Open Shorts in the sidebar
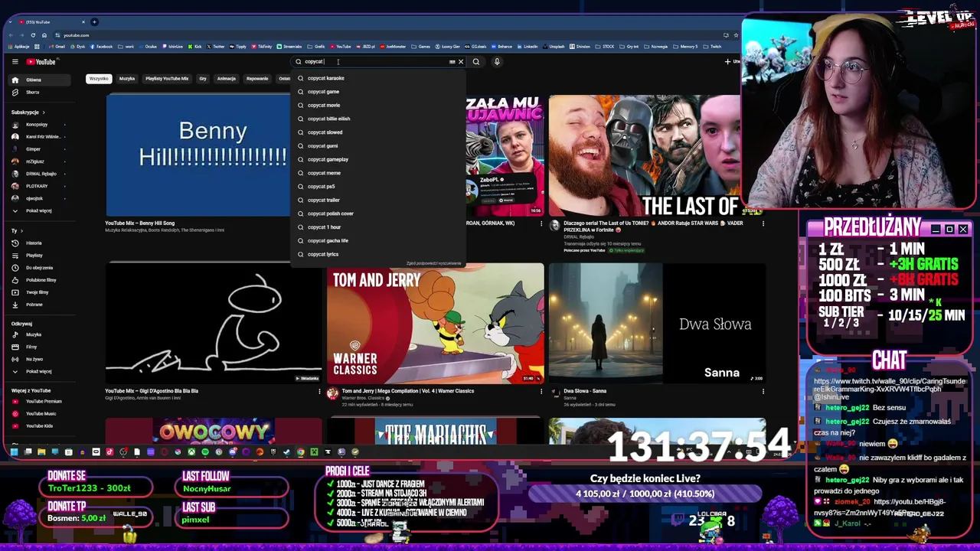Screen dimensions: 980x551 pyautogui.click(x=38, y=93)
